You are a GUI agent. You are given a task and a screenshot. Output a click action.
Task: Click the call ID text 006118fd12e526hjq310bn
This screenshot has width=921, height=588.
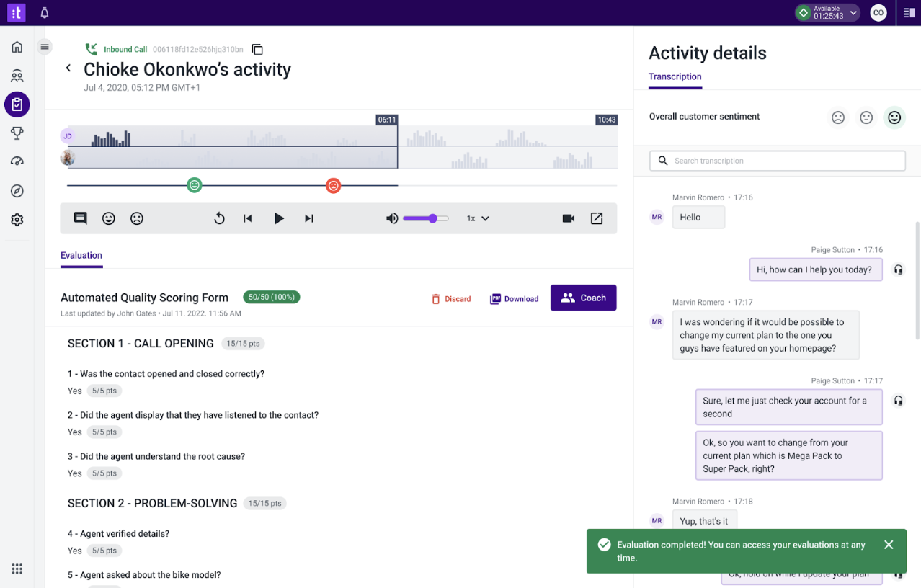coord(198,50)
